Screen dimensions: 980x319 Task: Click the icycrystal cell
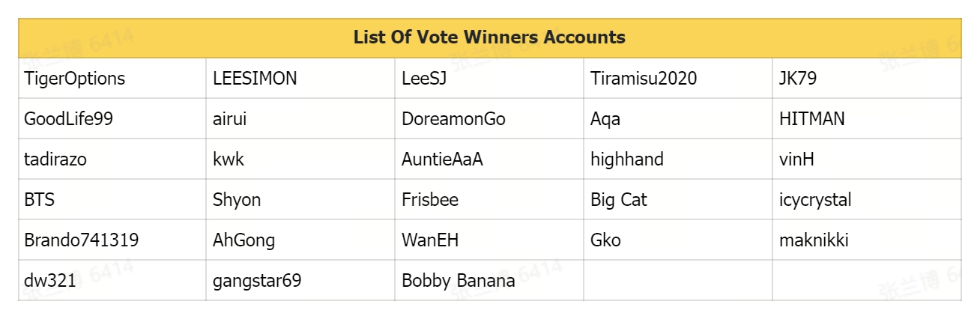(815, 200)
